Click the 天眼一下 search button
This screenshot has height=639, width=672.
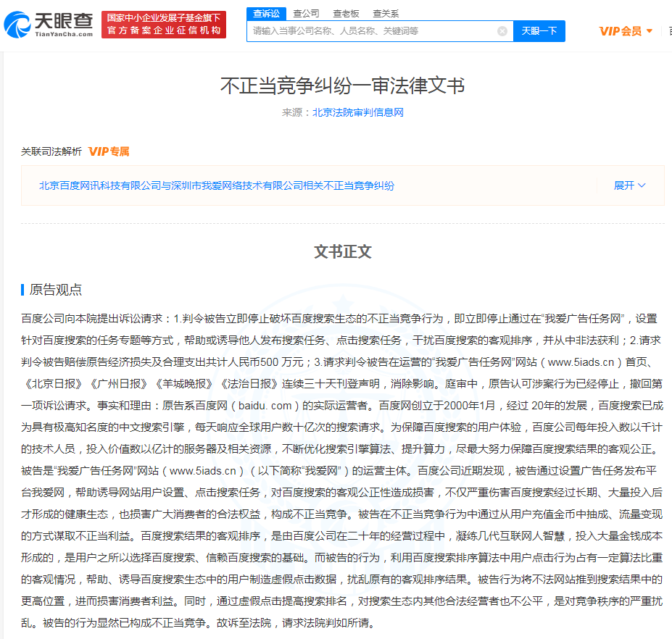tap(539, 31)
